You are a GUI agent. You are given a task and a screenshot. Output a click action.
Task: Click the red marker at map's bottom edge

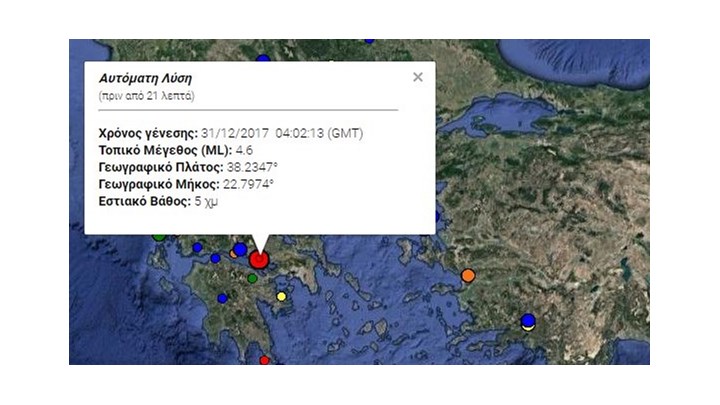[264, 360]
